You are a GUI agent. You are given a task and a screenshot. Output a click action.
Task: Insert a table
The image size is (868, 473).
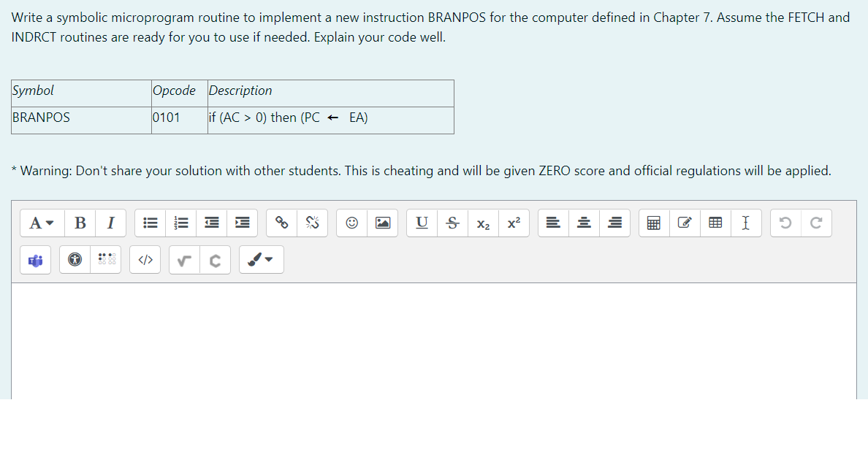[x=715, y=223]
